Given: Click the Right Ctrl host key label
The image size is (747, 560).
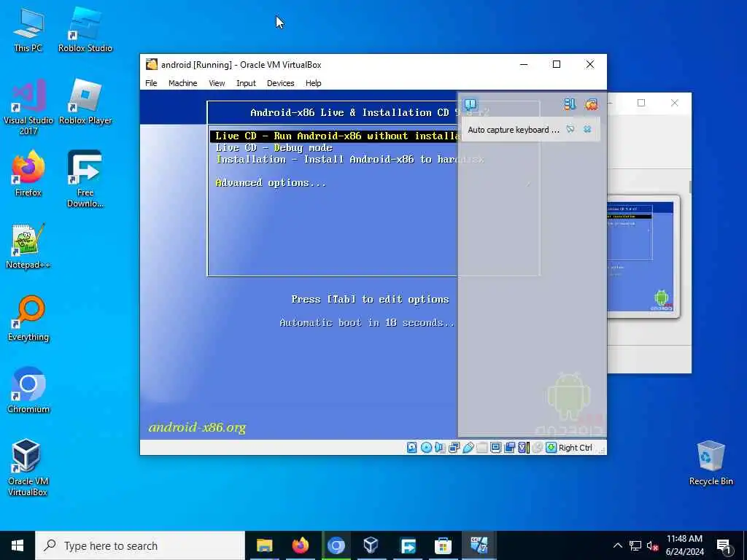Looking at the screenshot, I should [576, 448].
